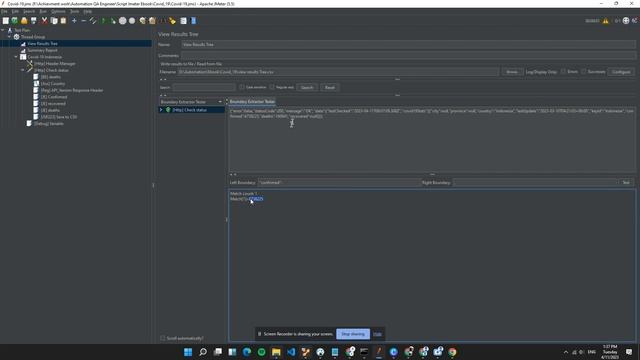Click the Browse... button
640x360 pixels.
pos(512,72)
